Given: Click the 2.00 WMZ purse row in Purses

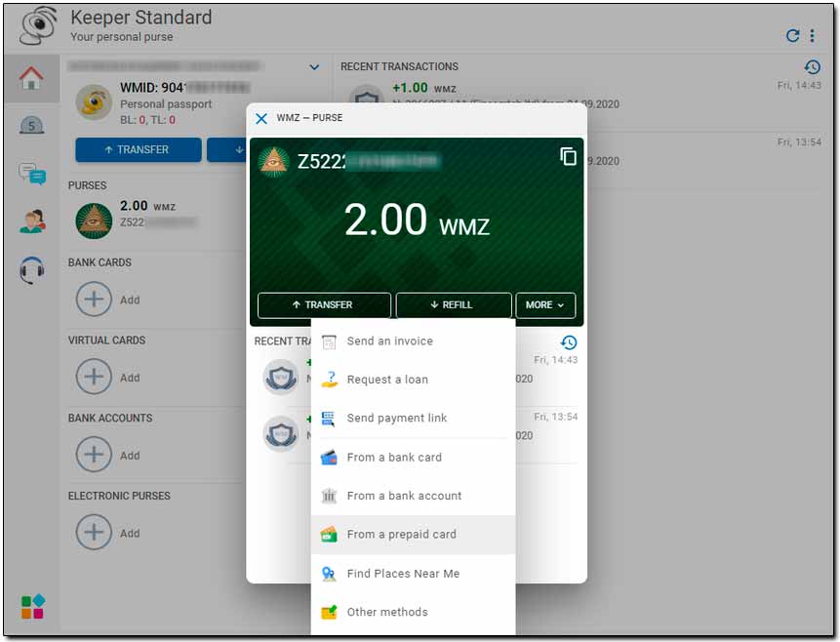Looking at the screenshot, I should (155, 221).
